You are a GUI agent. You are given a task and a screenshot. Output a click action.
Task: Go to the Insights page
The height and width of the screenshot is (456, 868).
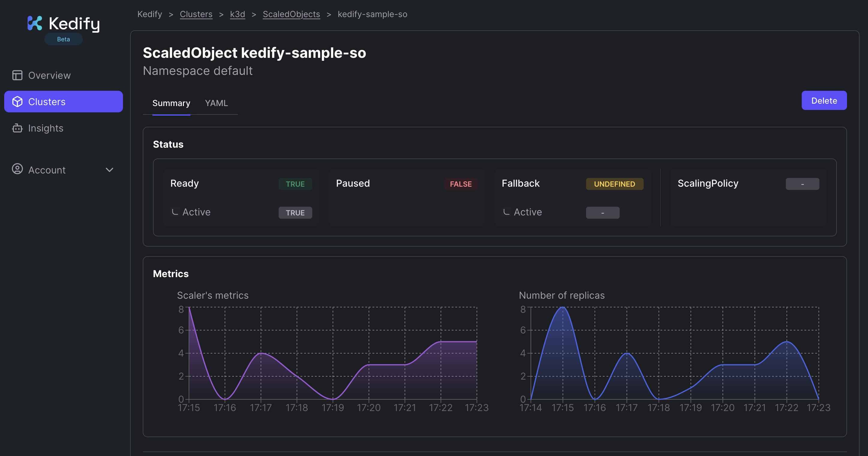[63, 128]
